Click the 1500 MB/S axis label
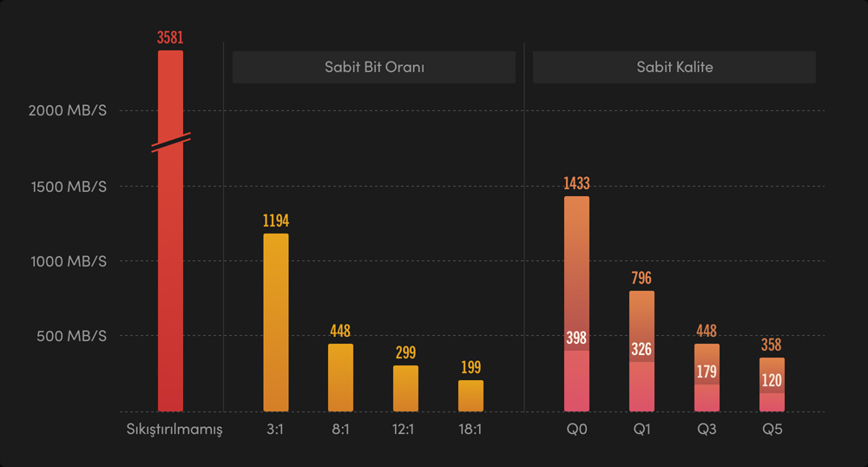Viewport: 868px width, 467px height. click(x=68, y=186)
